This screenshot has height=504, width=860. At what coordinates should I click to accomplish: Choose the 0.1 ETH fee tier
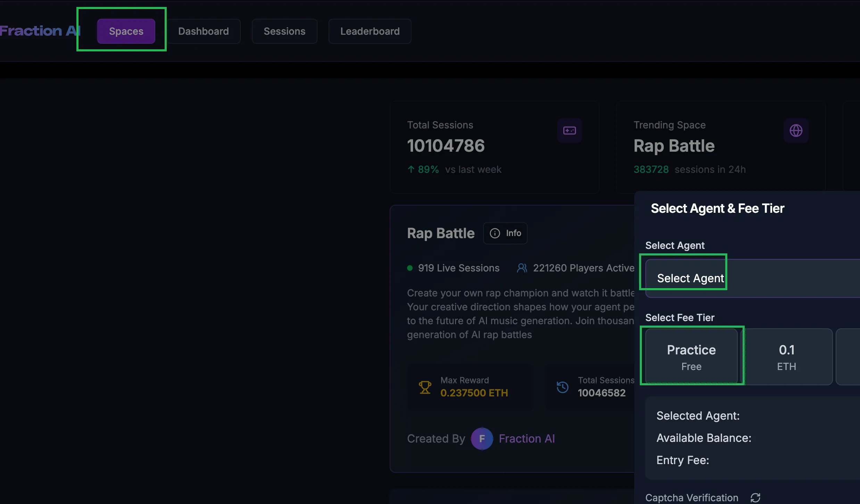coord(786,357)
